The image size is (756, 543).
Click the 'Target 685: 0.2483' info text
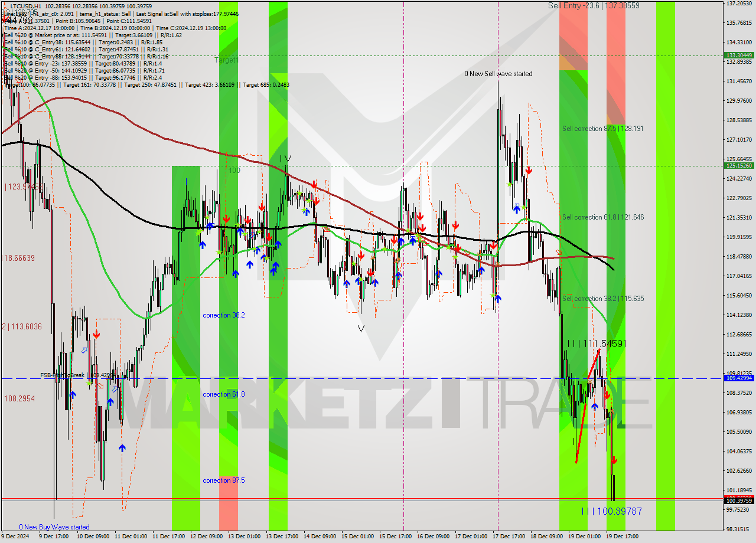(266, 84)
